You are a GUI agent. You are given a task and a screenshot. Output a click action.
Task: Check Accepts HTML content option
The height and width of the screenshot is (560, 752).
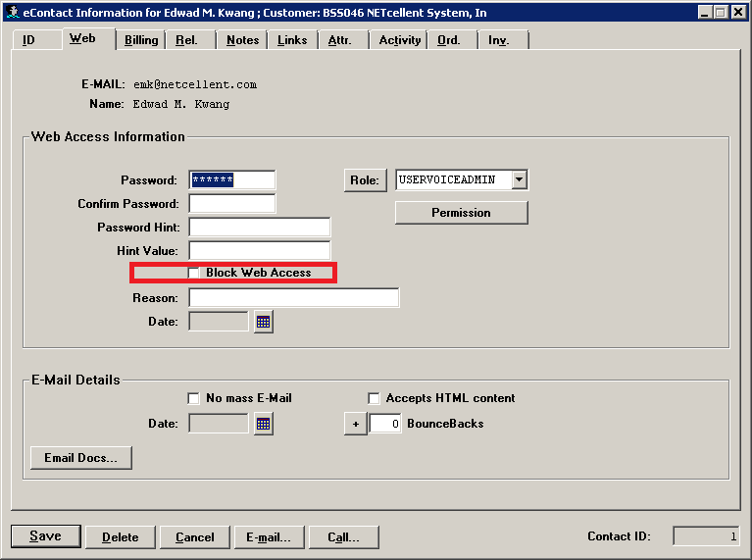pos(374,398)
